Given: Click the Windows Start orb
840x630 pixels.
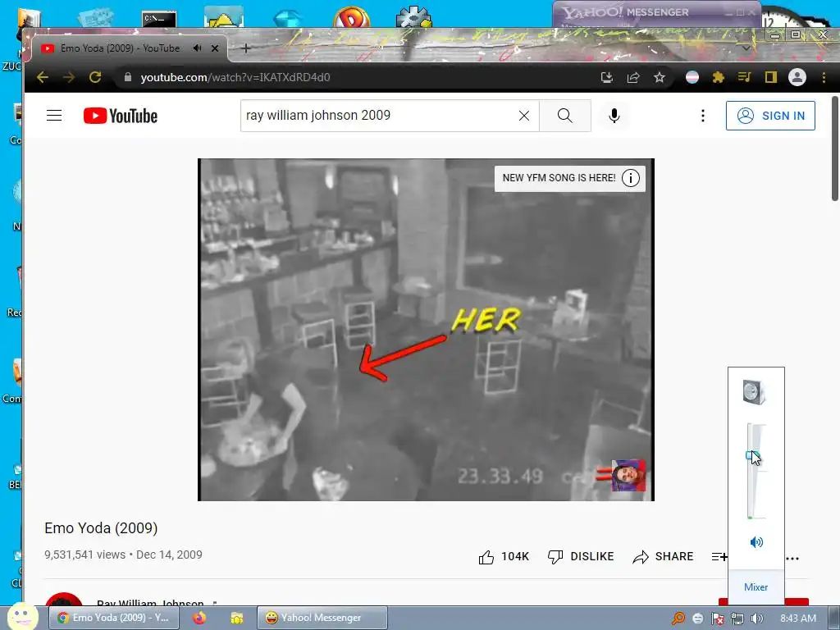Looking at the screenshot, I should [22, 616].
